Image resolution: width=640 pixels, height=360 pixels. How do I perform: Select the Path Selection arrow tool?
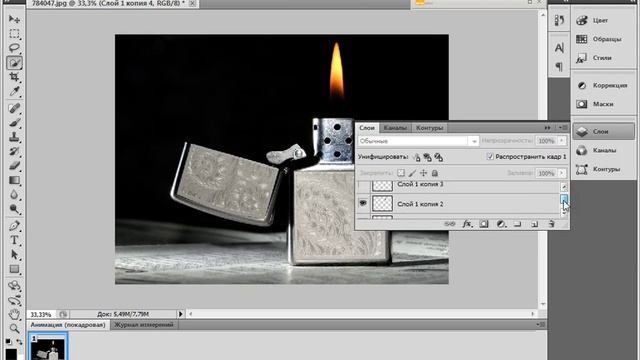coord(14,255)
